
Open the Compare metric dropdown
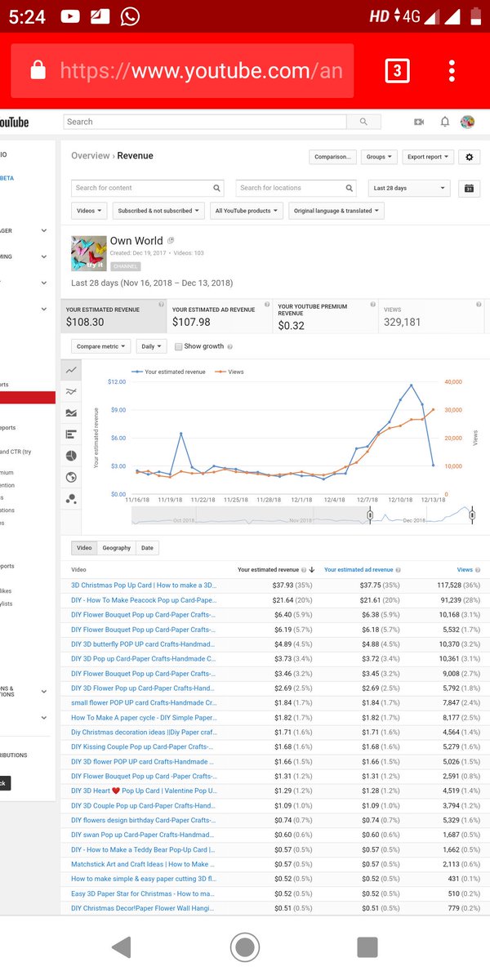click(101, 346)
